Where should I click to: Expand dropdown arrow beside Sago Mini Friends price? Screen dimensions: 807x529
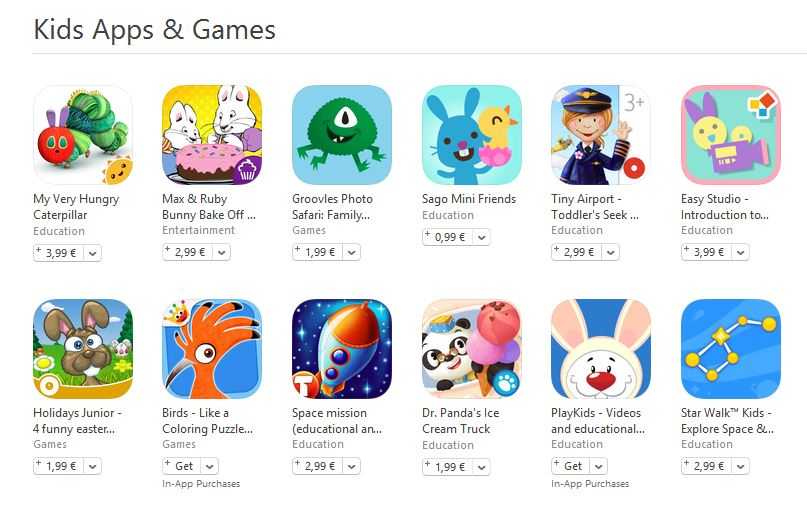(481, 237)
